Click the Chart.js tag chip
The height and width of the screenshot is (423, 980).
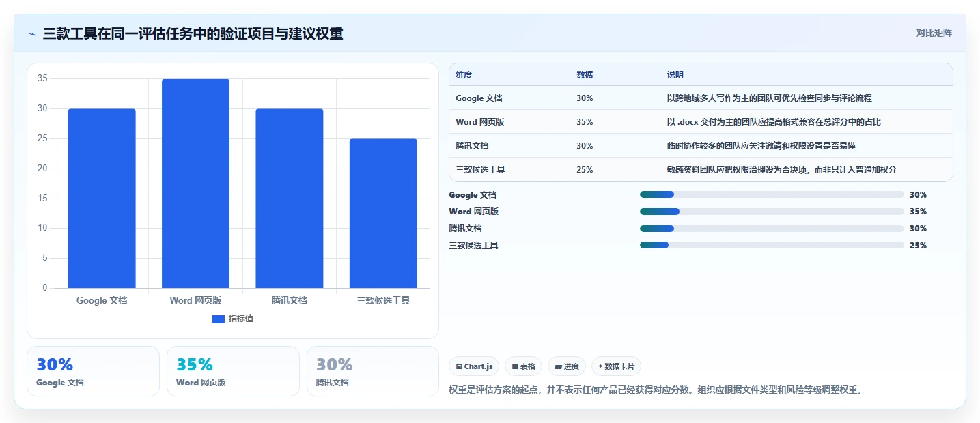475,366
